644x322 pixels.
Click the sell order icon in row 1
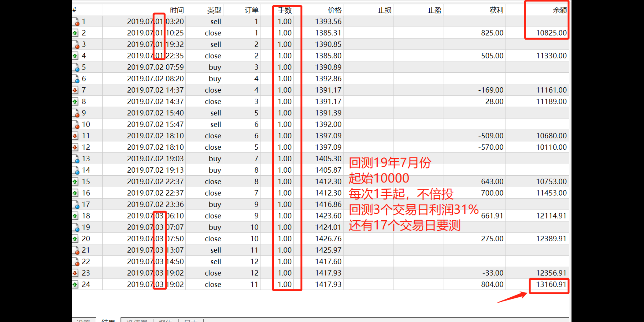click(75, 21)
